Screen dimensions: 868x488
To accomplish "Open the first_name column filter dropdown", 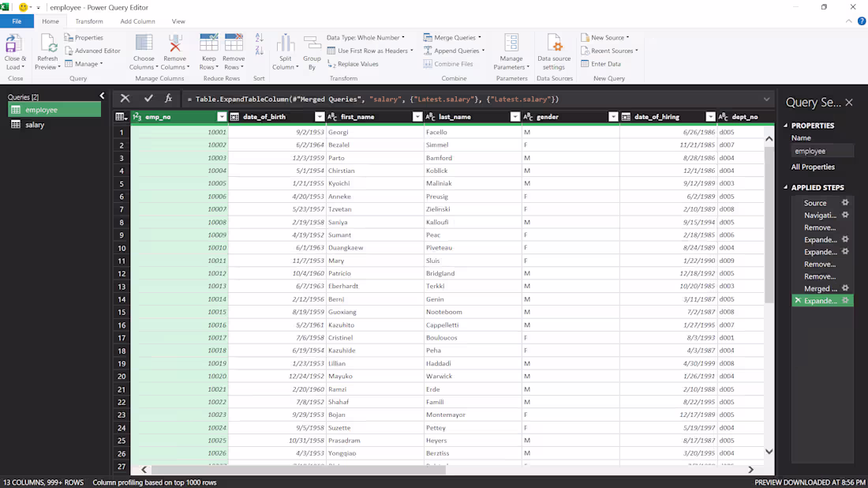I will (417, 117).
